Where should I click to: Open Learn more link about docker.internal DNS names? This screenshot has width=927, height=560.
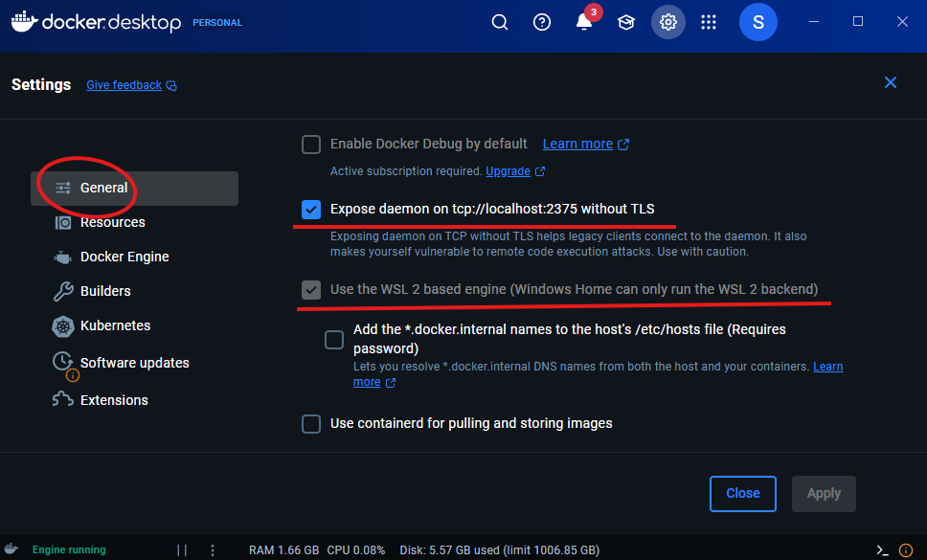[827, 367]
